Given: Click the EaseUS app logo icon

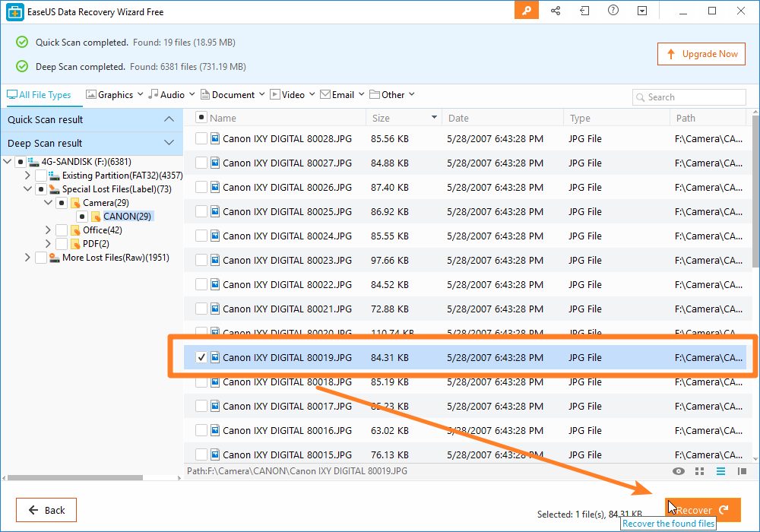Looking at the screenshot, I should click(15, 12).
